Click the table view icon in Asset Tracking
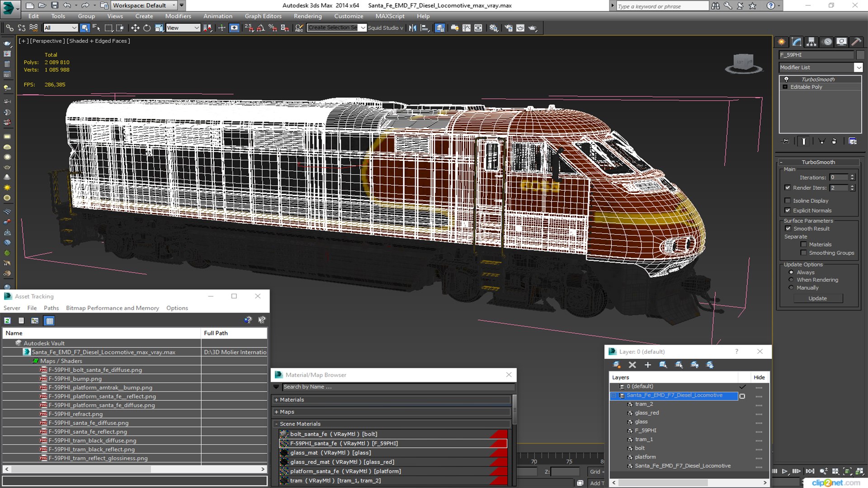This screenshot has height=488, width=868. [x=49, y=320]
